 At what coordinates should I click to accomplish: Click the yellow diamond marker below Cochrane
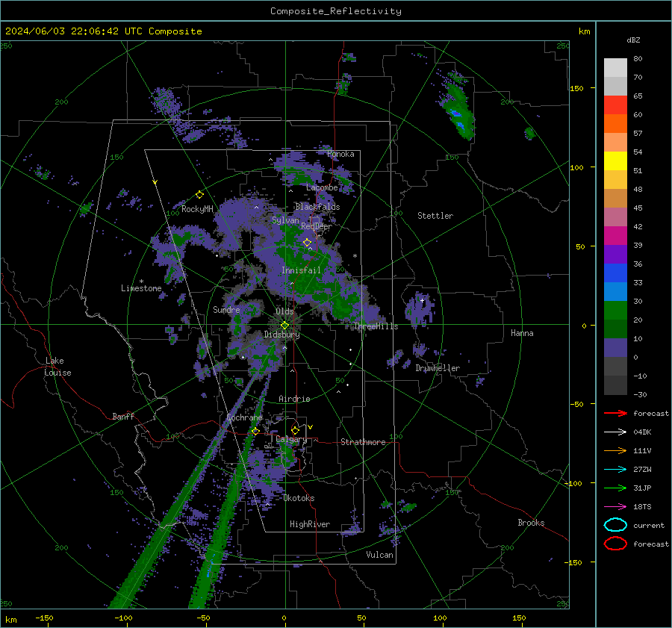(x=255, y=432)
